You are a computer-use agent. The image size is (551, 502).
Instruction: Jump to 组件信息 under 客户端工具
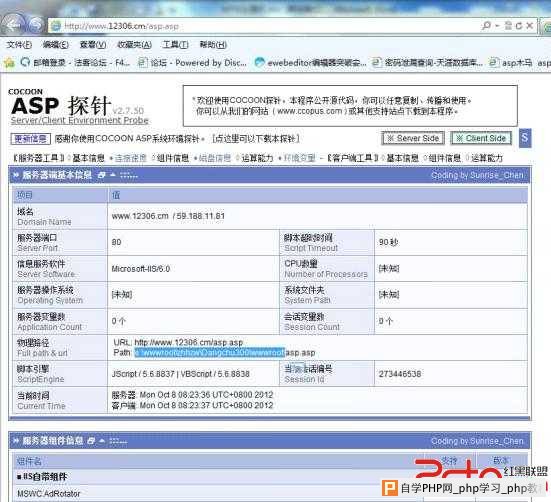click(x=445, y=158)
